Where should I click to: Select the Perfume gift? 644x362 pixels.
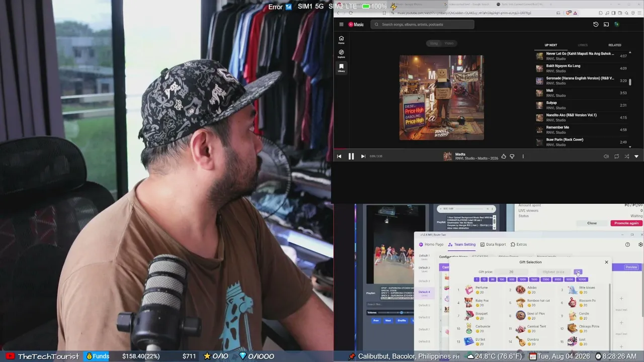pos(476,290)
